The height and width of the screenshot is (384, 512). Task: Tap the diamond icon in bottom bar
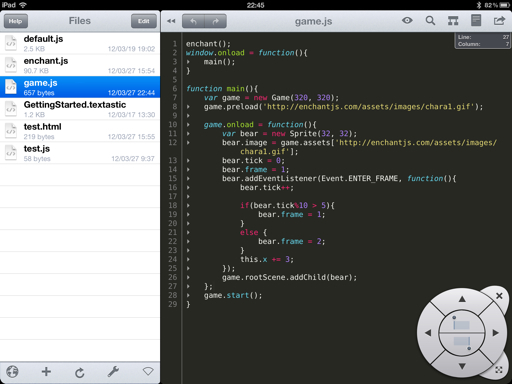148,371
